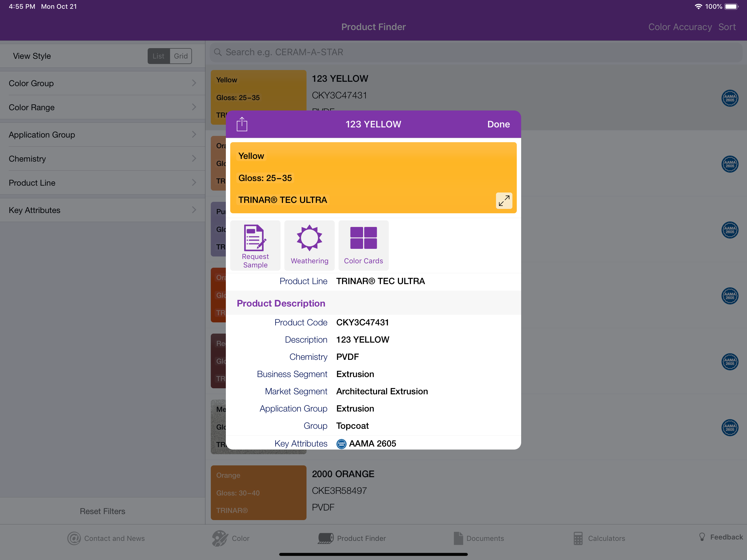Tap the battery indicator in status bar

pyautogui.click(x=731, y=6)
